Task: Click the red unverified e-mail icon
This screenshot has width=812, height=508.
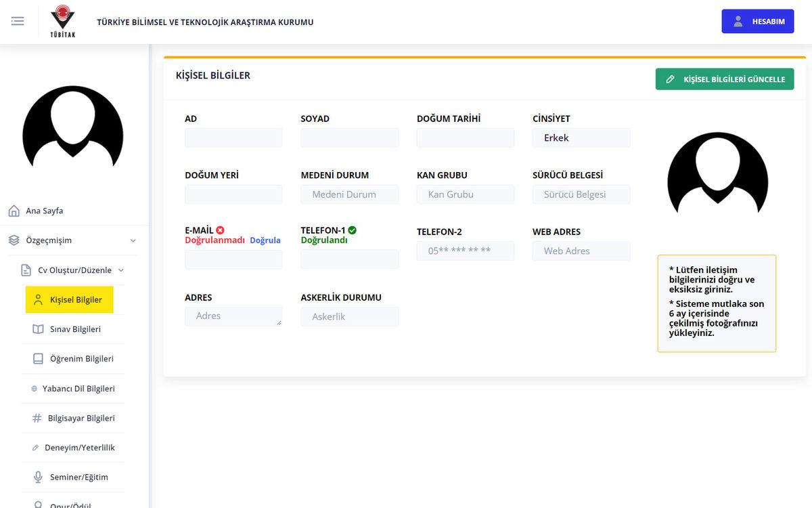Action: pyautogui.click(x=220, y=230)
